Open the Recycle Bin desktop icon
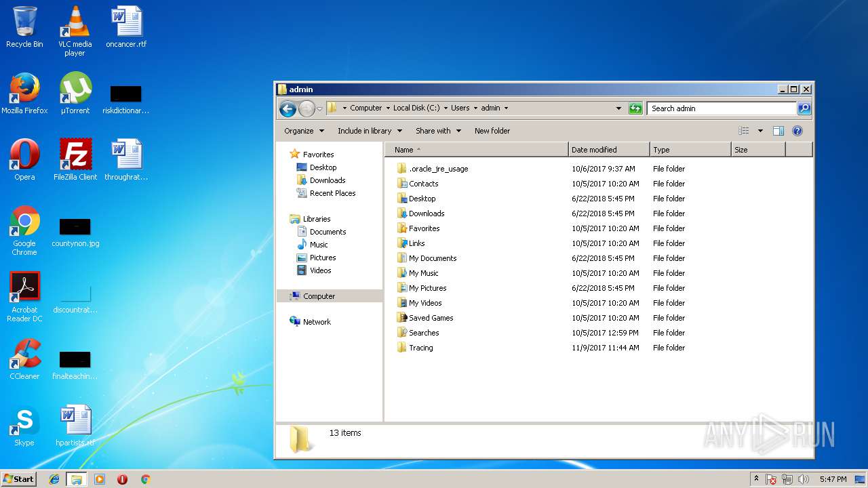 pos(24,28)
